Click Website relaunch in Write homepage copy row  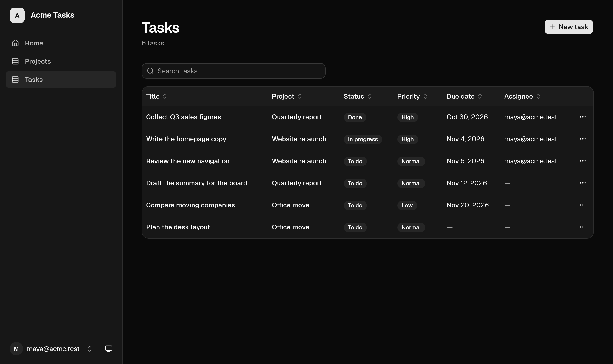[299, 139]
